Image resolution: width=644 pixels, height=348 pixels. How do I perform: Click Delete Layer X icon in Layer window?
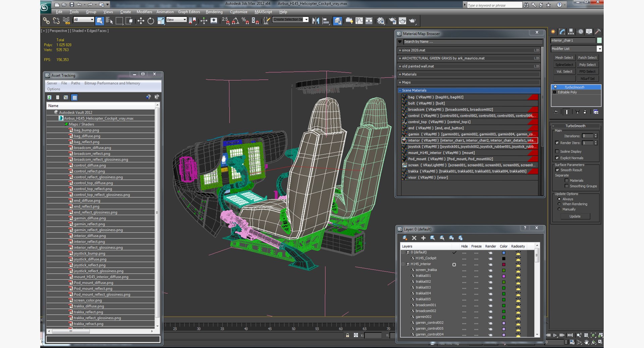414,238
